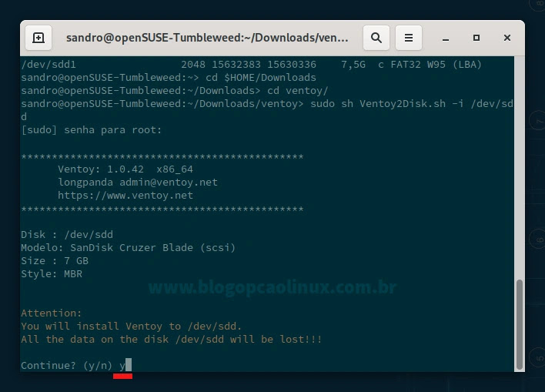Image resolution: width=545 pixels, height=392 pixels.
Task: Click the '/dev/sdd1' partition entry
Action: tap(48, 65)
